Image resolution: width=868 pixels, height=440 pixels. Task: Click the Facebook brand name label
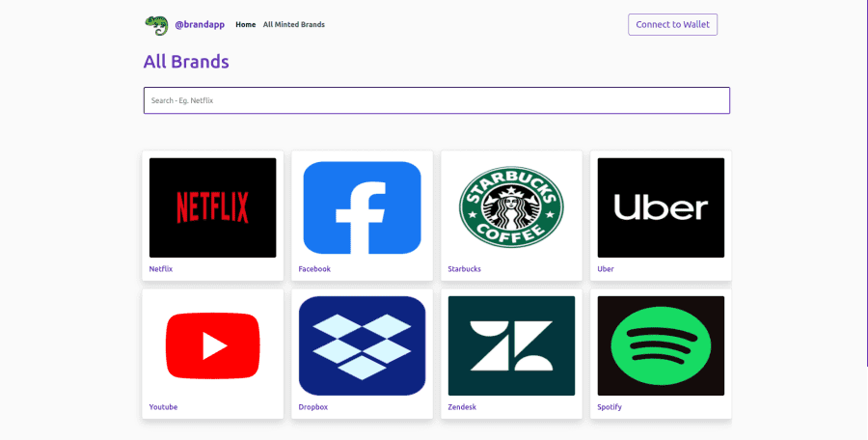314,269
